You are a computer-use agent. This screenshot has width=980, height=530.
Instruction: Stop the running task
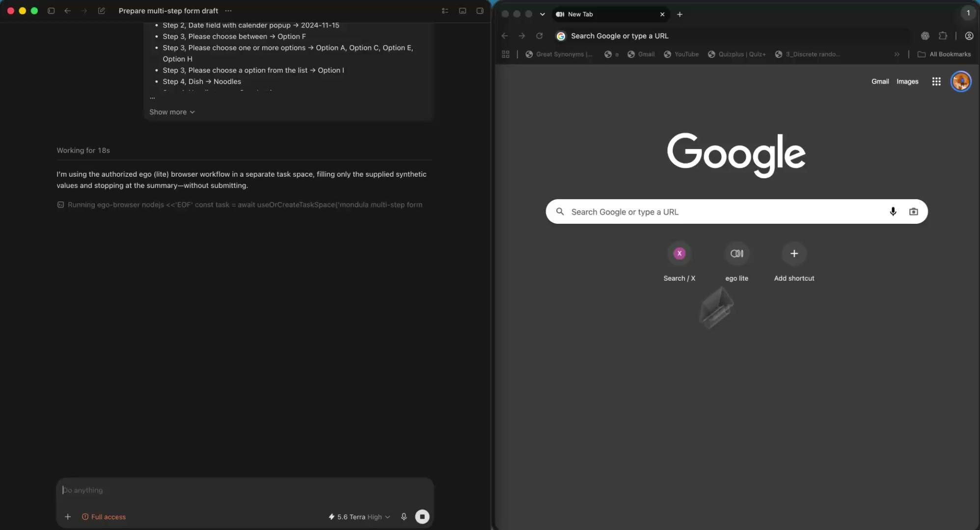tap(422, 517)
